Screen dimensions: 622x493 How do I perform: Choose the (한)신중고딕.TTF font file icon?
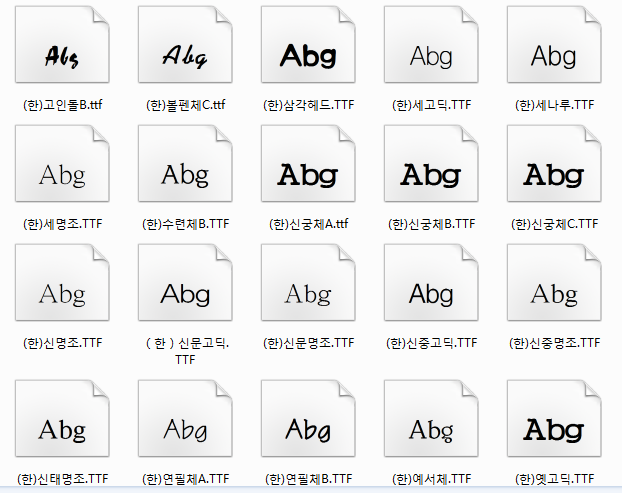pos(431,282)
